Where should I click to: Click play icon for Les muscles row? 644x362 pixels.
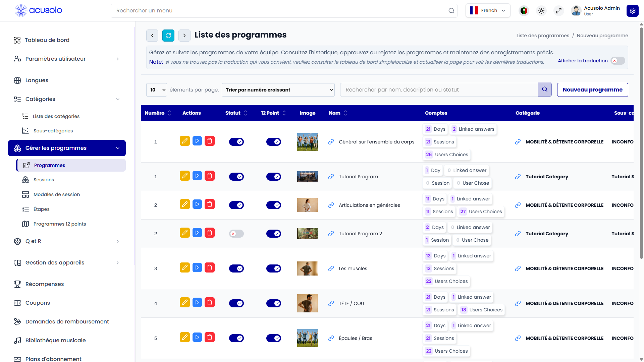(x=197, y=268)
